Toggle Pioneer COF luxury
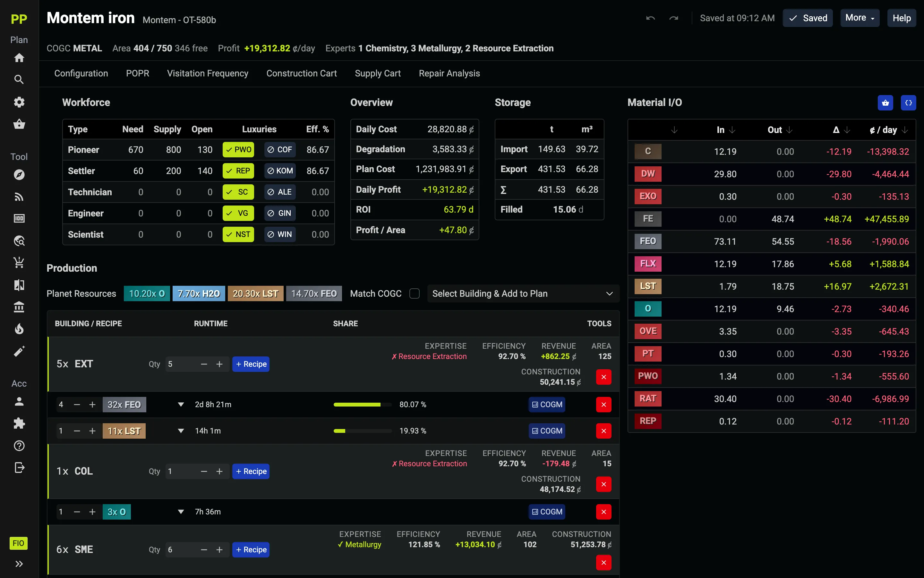The image size is (924, 578). pyautogui.click(x=280, y=149)
